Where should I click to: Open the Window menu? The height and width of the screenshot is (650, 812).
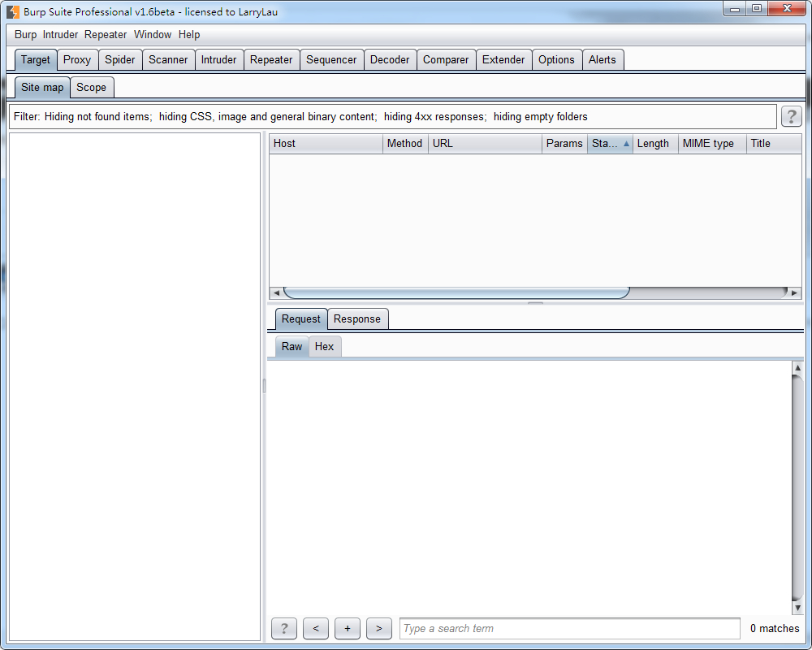click(153, 34)
